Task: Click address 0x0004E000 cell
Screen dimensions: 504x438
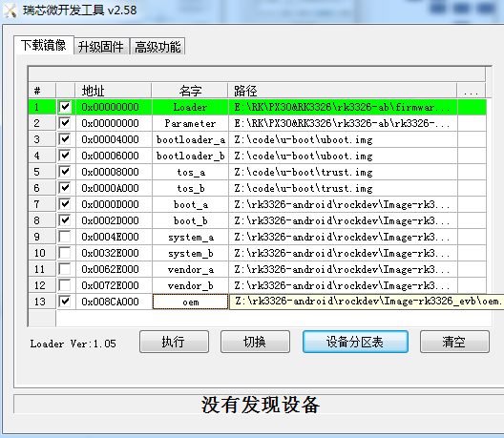Action: (114, 237)
